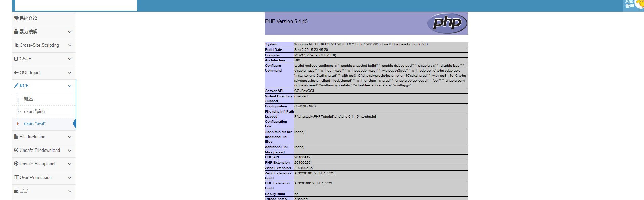Click the Cross-Site Scripting indent icon
644x200 pixels.
[16, 45]
